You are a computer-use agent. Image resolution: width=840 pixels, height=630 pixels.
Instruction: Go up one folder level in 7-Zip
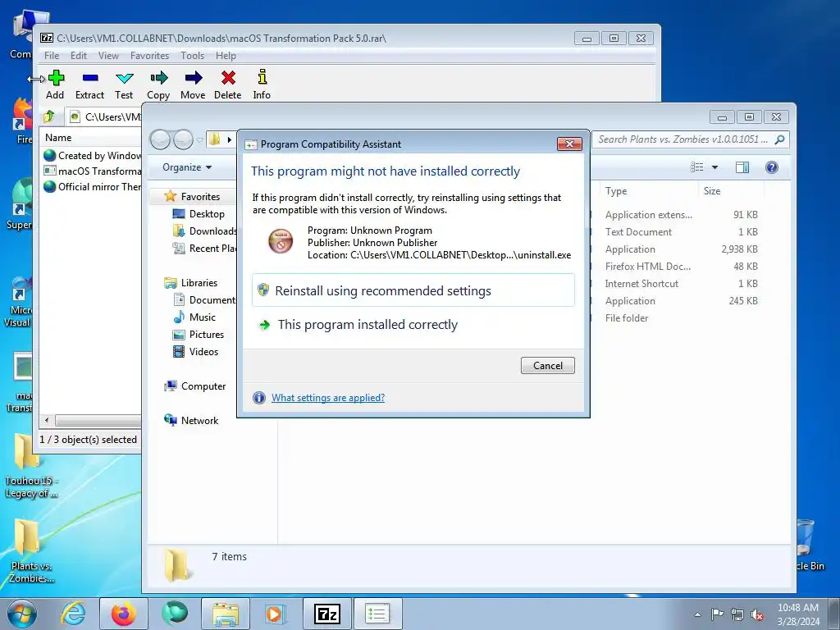click(49, 116)
